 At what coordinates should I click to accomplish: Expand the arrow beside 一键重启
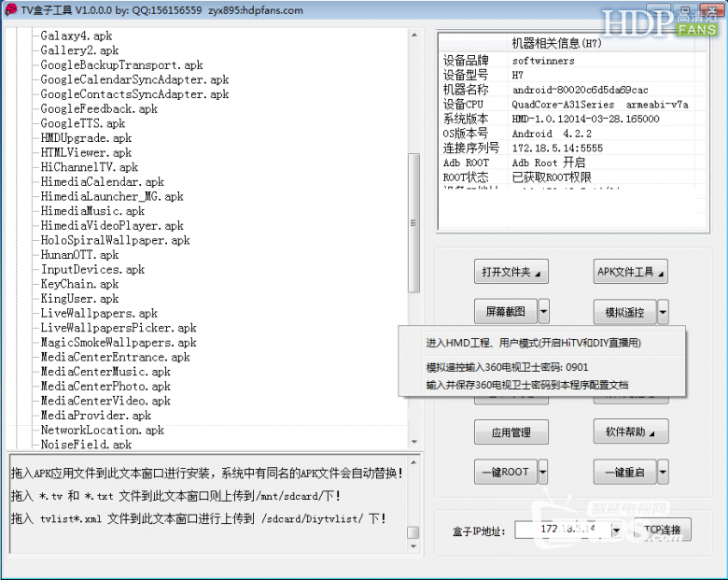coord(663,473)
